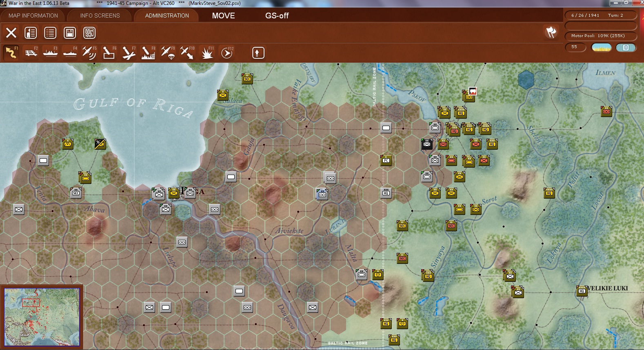Click the light blue 0 indicator
644x350 pixels.
tap(626, 47)
